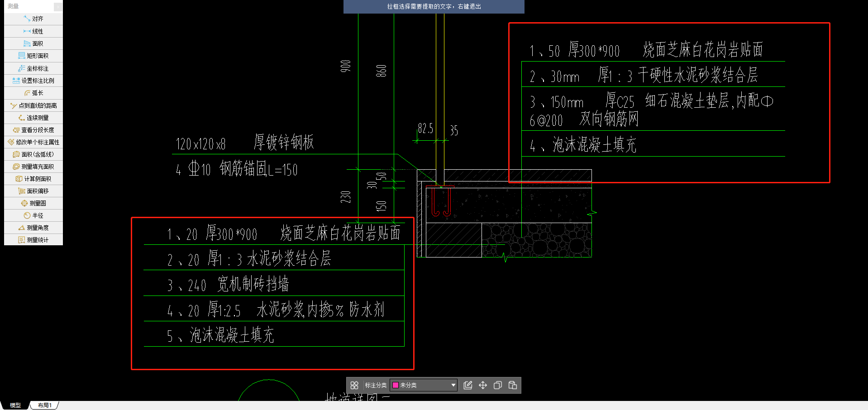868x410 pixels.
Task: Click the hint bar 拉框选择需要提取的文字
Action: 434,7
